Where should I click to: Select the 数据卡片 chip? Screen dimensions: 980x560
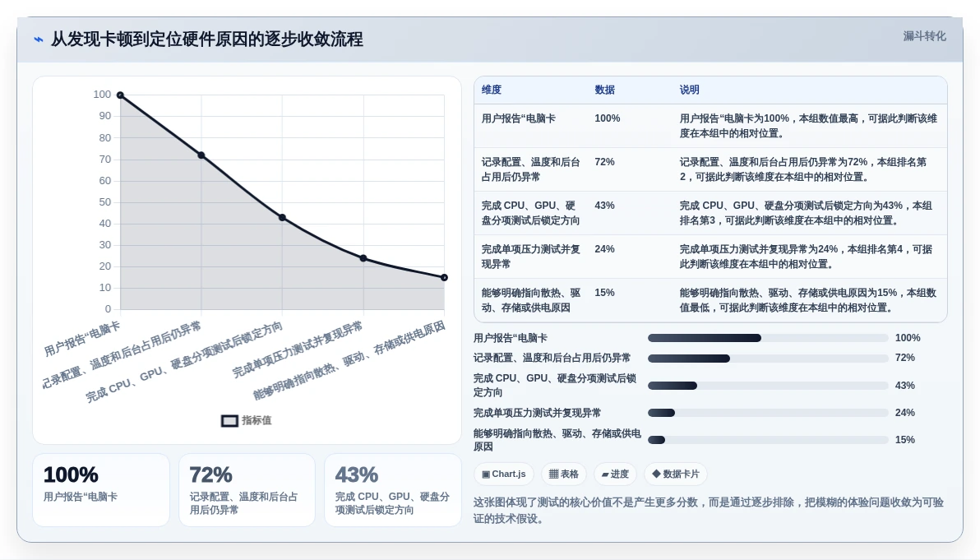pyautogui.click(x=676, y=474)
